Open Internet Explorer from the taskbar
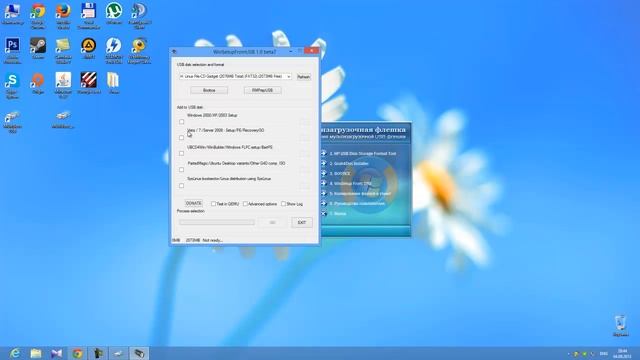Screen dimensions: 640x360 15,353
